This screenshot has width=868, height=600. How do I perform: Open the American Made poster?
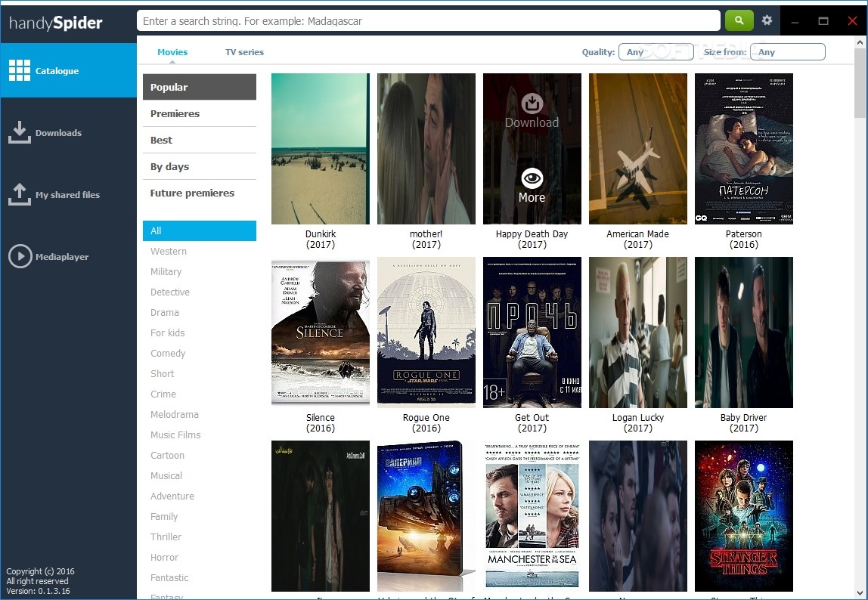[x=638, y=149]
